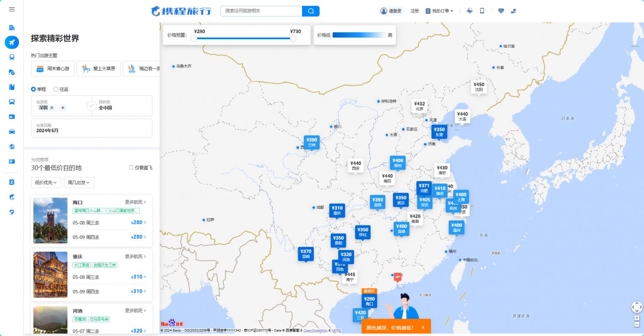The height and width of the screenshot is (336, 644).
Task: Select 单程 one-way radio
Action: 38,89
